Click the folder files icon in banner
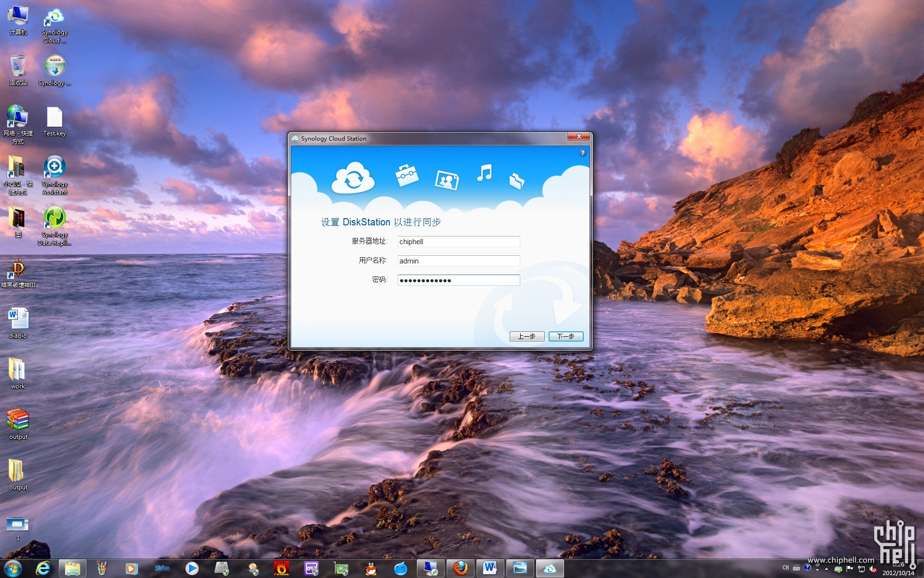The image size is (924, 578). (516, 181)
